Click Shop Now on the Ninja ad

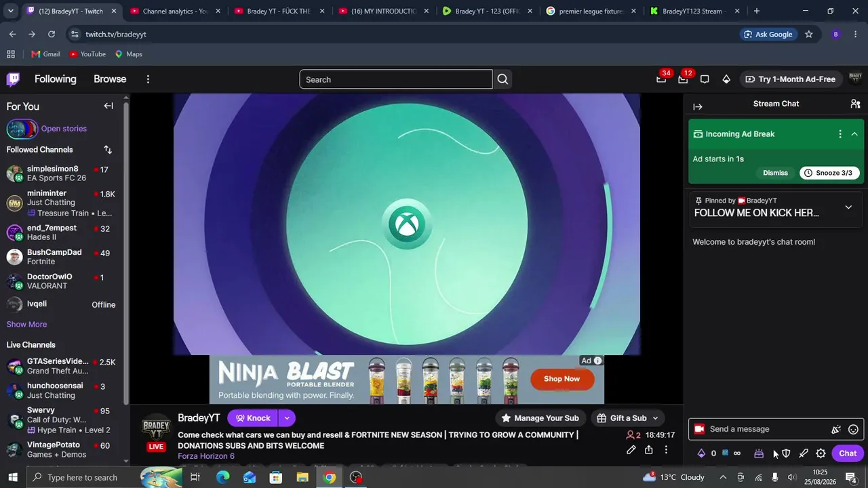pos(561,379)
